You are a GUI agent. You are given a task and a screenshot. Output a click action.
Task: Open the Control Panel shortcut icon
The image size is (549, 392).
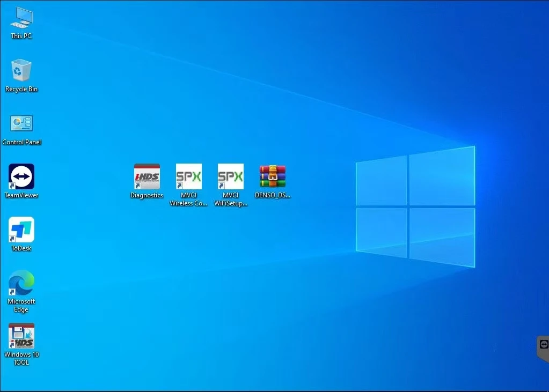21,123
